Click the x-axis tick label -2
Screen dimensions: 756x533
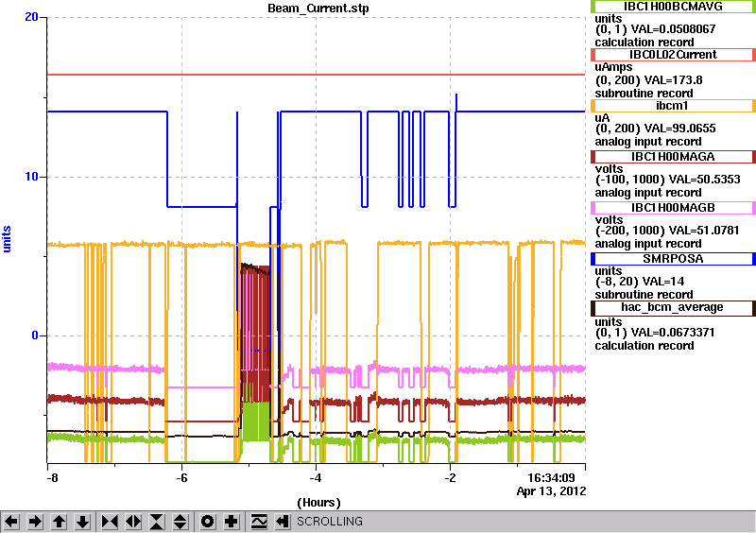450,478
